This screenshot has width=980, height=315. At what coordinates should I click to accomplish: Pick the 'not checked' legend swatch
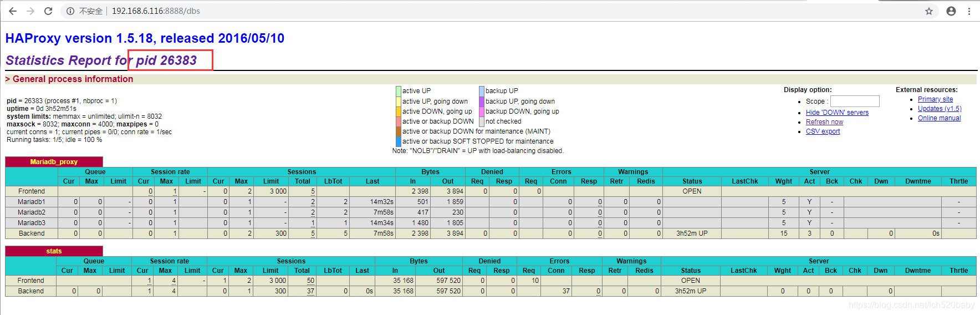(482, 121)
